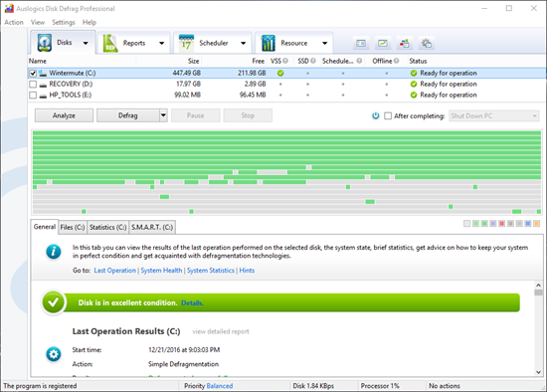Open the Settings menu

pyautogui.click(x=64, y=22)
